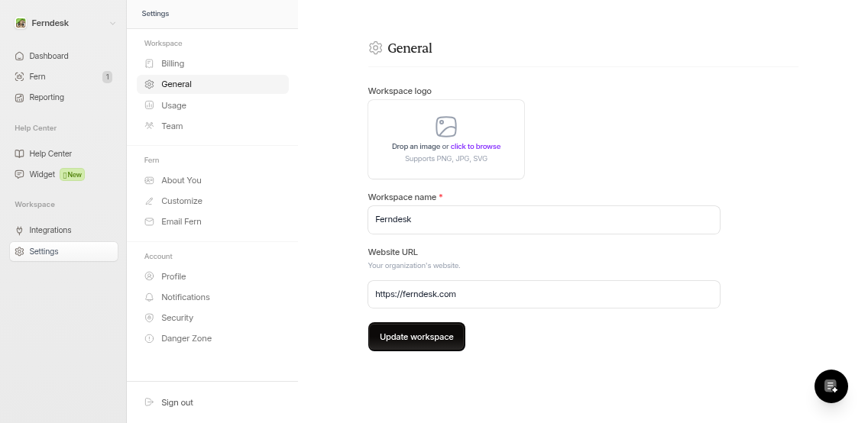Click the Update workspace button

pyautogui.click(x=416, y=337)
